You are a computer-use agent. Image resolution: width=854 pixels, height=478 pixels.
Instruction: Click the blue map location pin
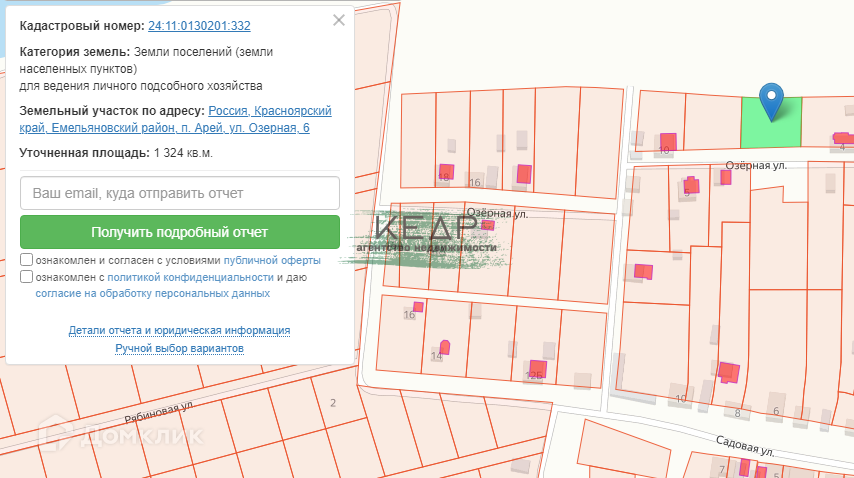point(771,102)
